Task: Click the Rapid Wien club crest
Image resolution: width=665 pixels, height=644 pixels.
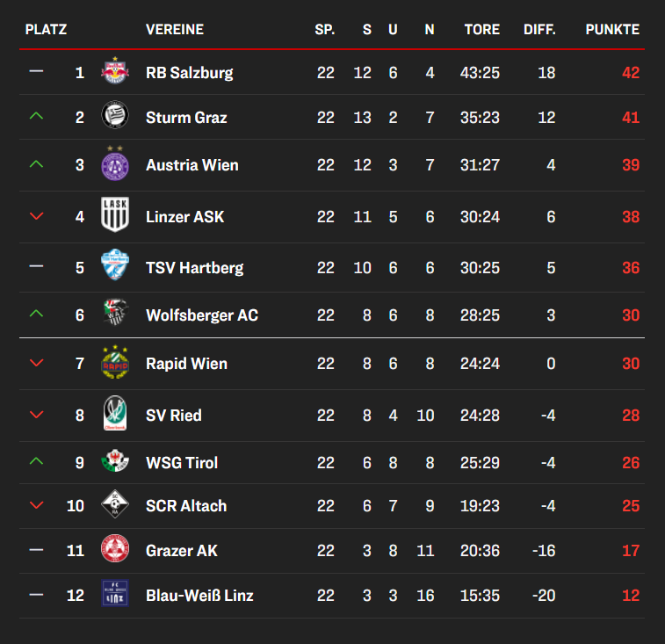Action: click(x=115, y=363)
